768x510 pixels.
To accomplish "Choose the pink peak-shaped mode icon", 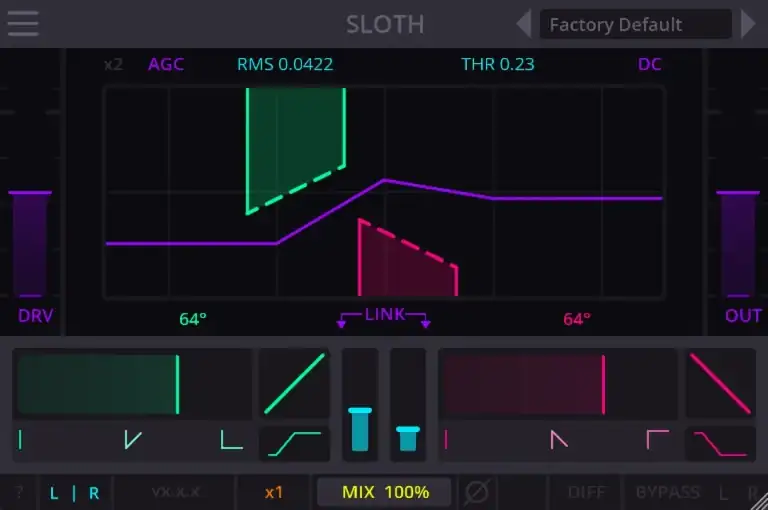I will click(558, 439).
